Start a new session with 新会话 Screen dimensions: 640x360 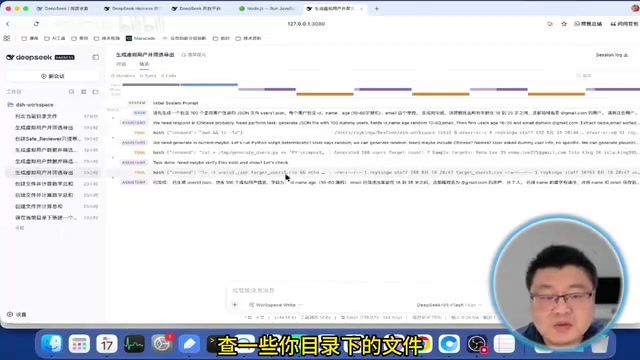(53, 76)
